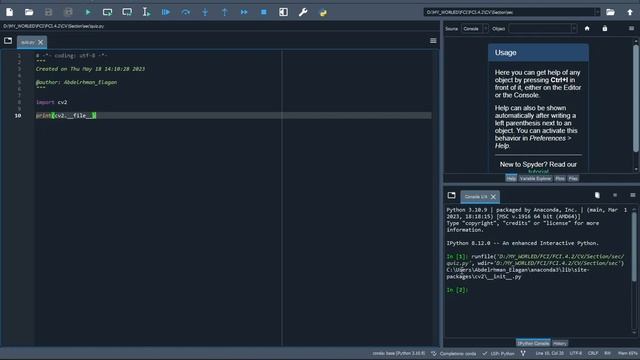Run the file with the green play icon
Screen dimensions: 640x360
coord(88,12)
